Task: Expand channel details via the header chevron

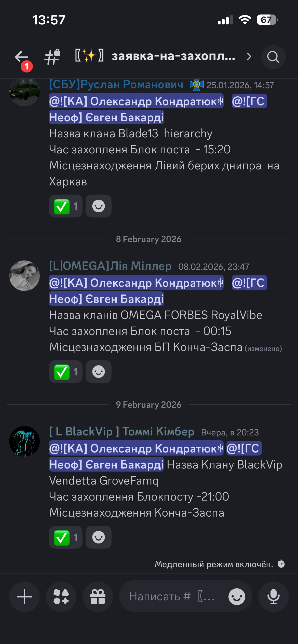Action: (249, 56)
